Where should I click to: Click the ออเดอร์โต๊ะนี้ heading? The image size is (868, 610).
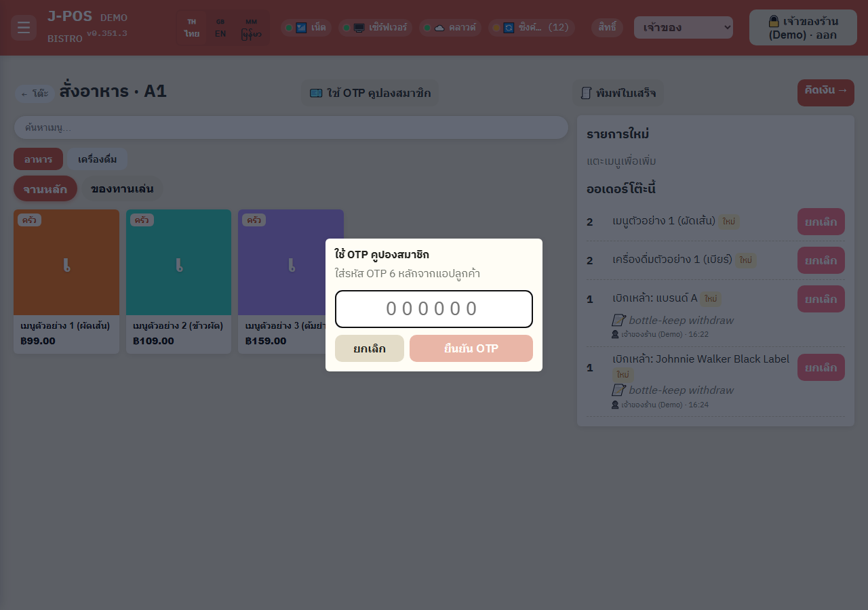pos(621,188)
